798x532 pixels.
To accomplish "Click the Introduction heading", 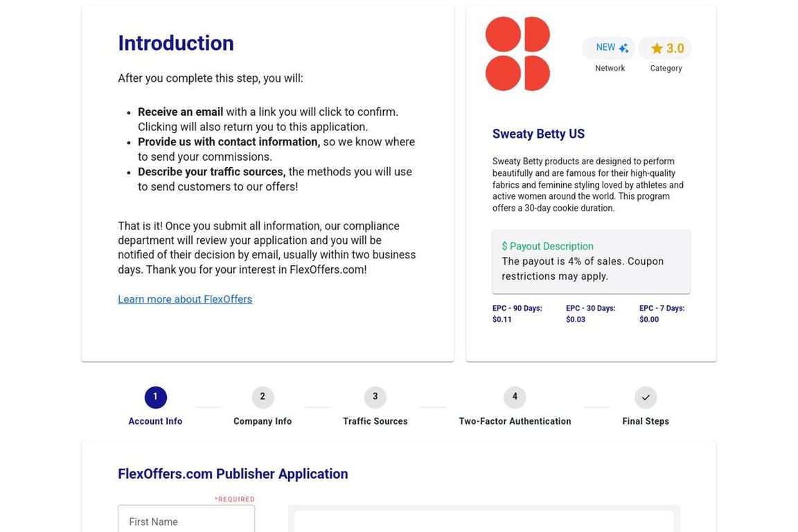I will 176,43.
